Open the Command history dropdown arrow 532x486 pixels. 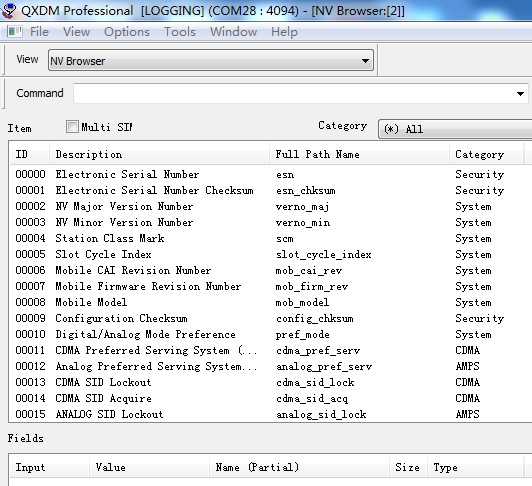[520, 93]
